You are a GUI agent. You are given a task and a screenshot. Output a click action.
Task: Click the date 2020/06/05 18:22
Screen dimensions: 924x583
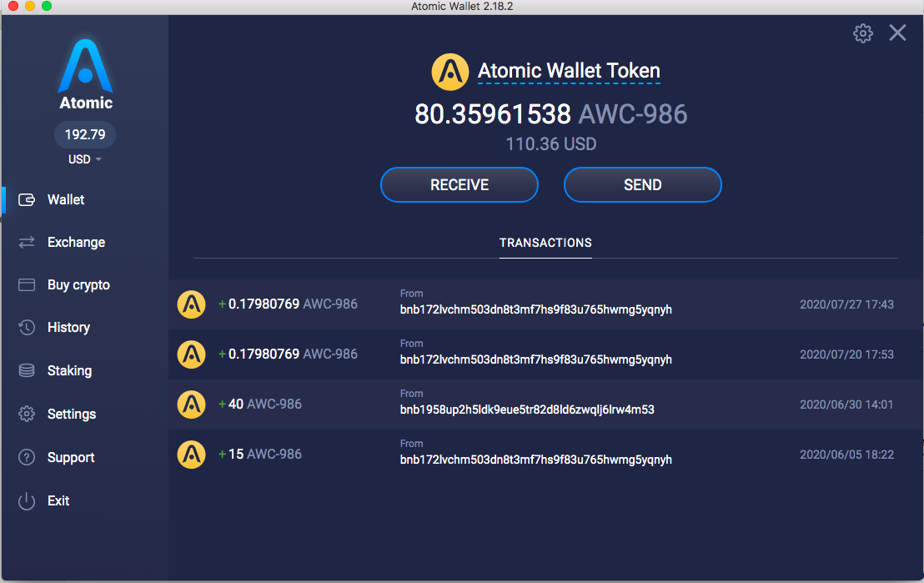(x=846, y=455)
